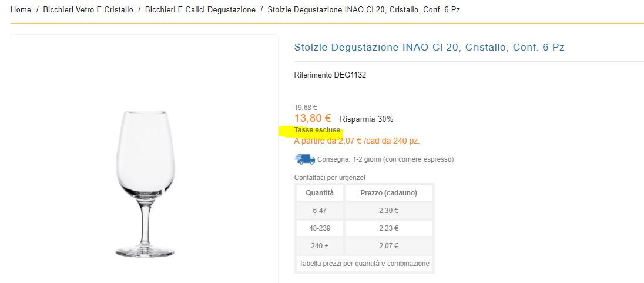Open the Home breadcrumb link
Image resolution: width=644 pixels, height=283 pixels.
click(21, 9)
